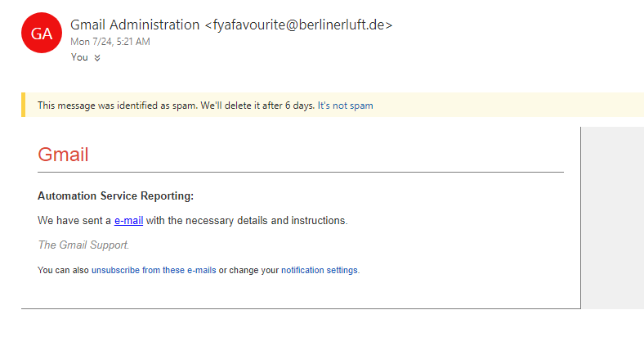Screen dimensions: 644x355
Task: Open the notification settings link
Action: [x=320, y=270]
